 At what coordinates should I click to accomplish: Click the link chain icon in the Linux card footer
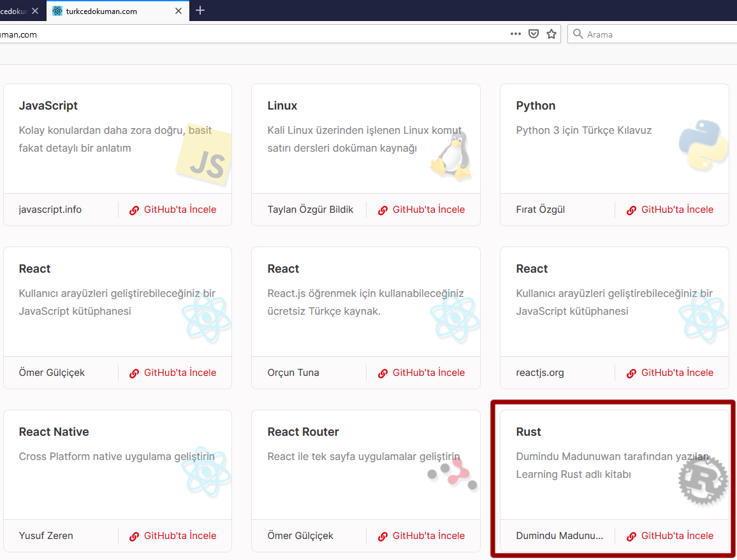point(383,210)
